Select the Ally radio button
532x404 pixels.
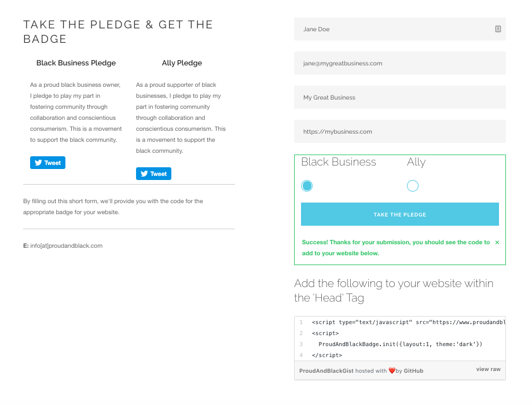pyautogui.click(x=413, y=186)
